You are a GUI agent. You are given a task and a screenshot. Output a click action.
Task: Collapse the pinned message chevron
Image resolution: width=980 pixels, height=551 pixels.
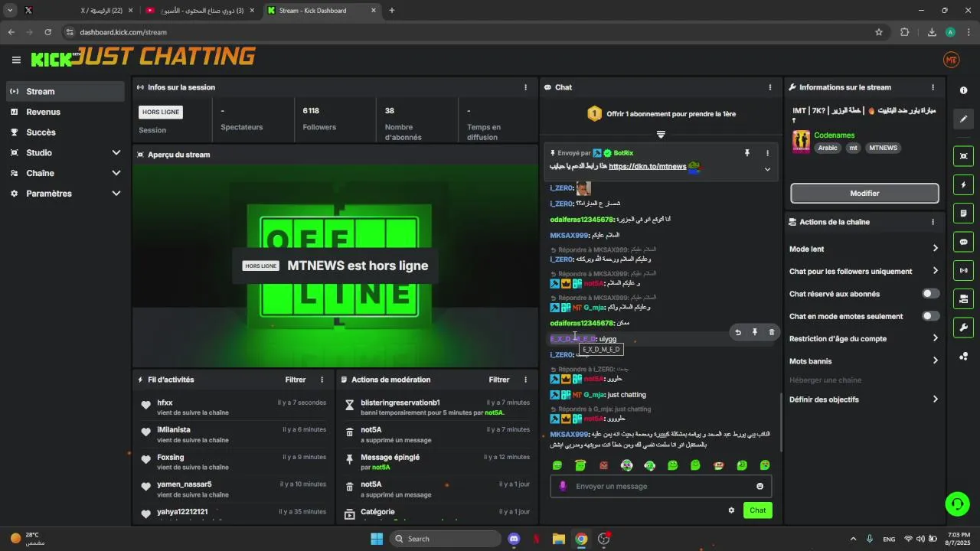pos(767,169)
